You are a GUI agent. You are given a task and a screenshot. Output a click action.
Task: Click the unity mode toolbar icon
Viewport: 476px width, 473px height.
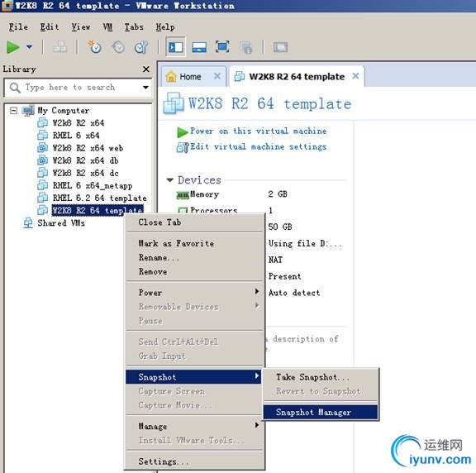246,47
